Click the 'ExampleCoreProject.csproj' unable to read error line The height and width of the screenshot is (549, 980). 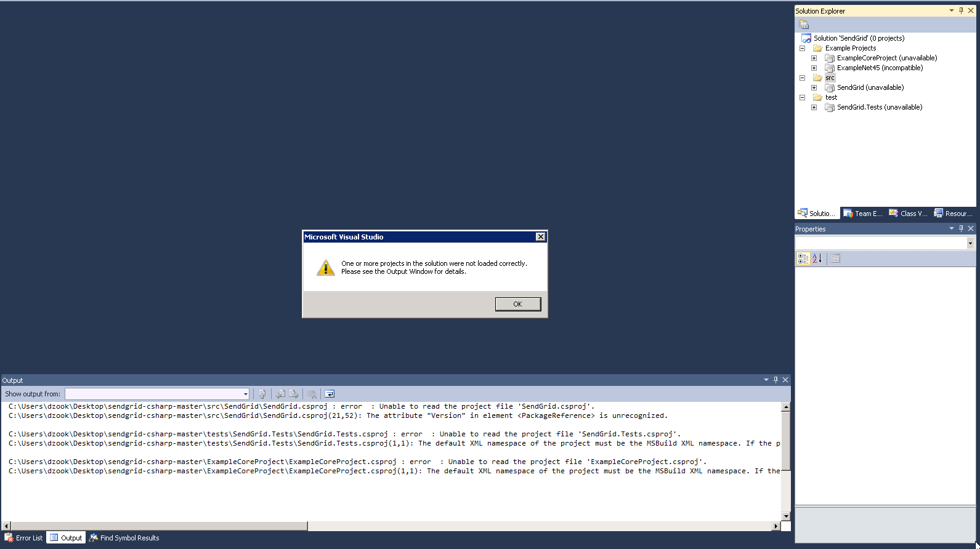(358, 462)
